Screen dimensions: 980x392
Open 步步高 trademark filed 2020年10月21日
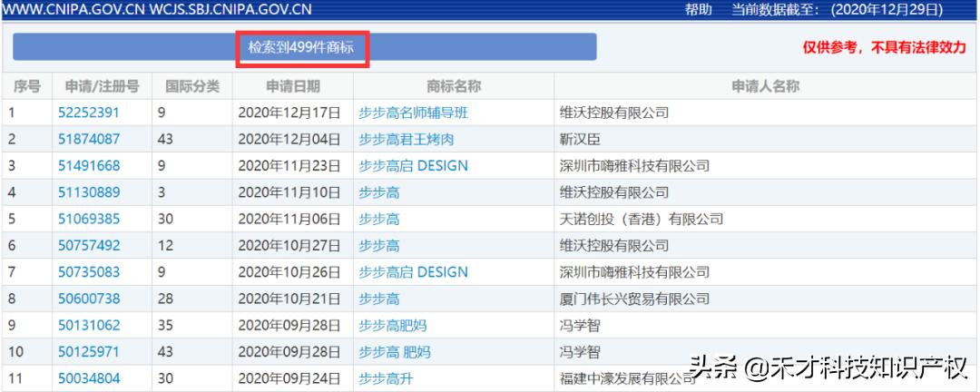point(378,299)
